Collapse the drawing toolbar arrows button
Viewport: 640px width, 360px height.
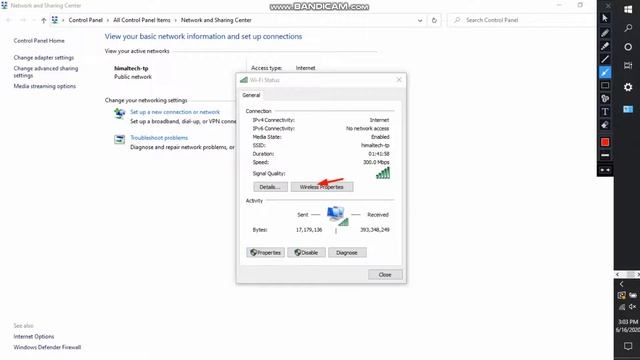tap(605, 170)
